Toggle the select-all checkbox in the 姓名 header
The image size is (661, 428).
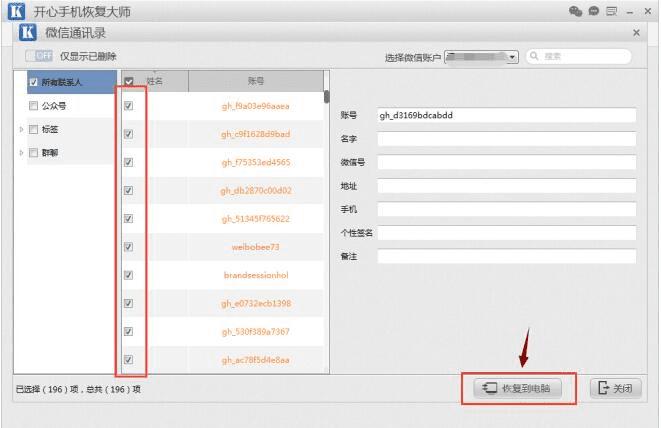129,81
